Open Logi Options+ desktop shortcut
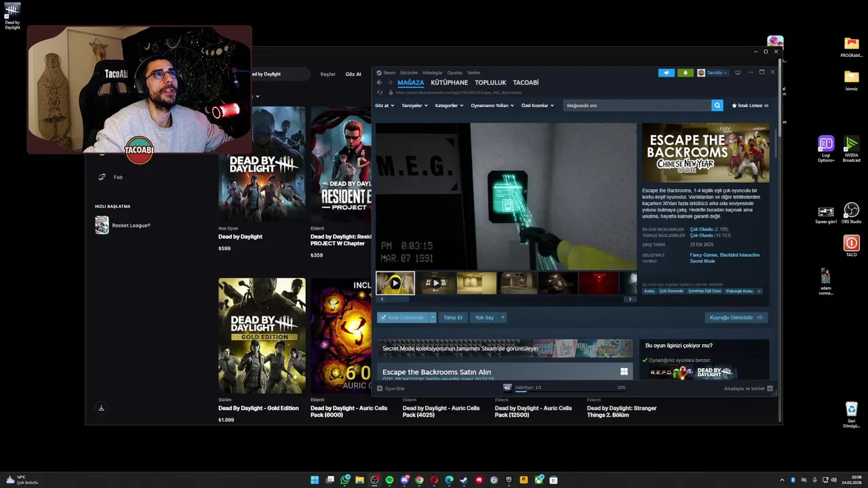Screen dimensions: 868x488 click(826, 149)
